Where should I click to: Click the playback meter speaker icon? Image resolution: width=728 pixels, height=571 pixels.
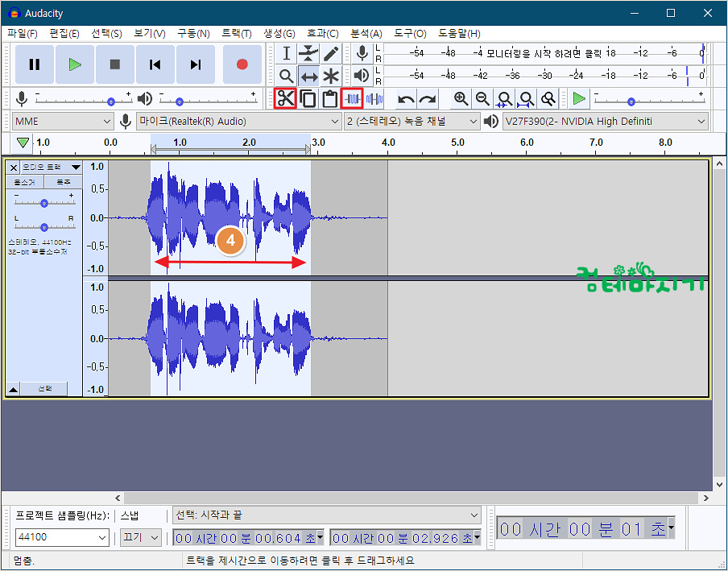pos(362,76)
